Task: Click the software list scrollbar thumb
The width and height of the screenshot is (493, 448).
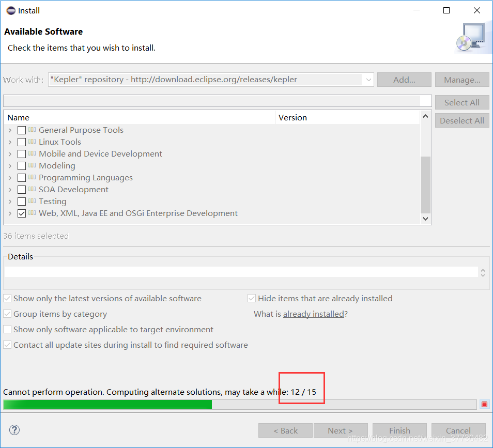Action: 425,184
